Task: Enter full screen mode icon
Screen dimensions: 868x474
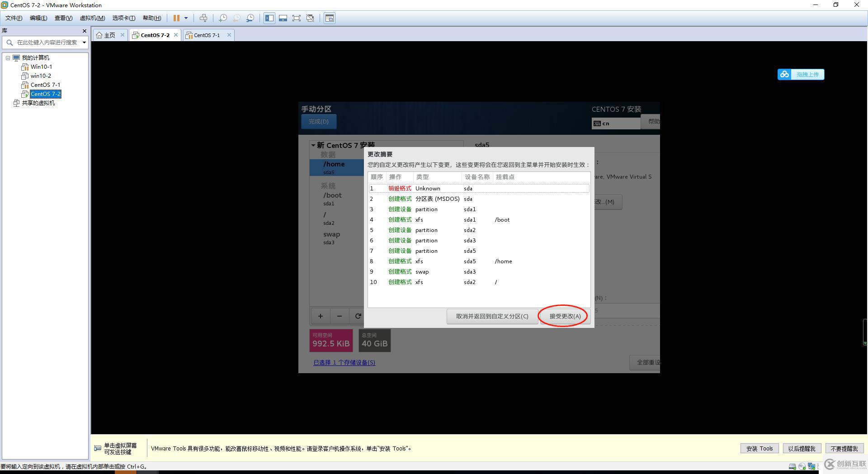Action: tap(297, 18)
